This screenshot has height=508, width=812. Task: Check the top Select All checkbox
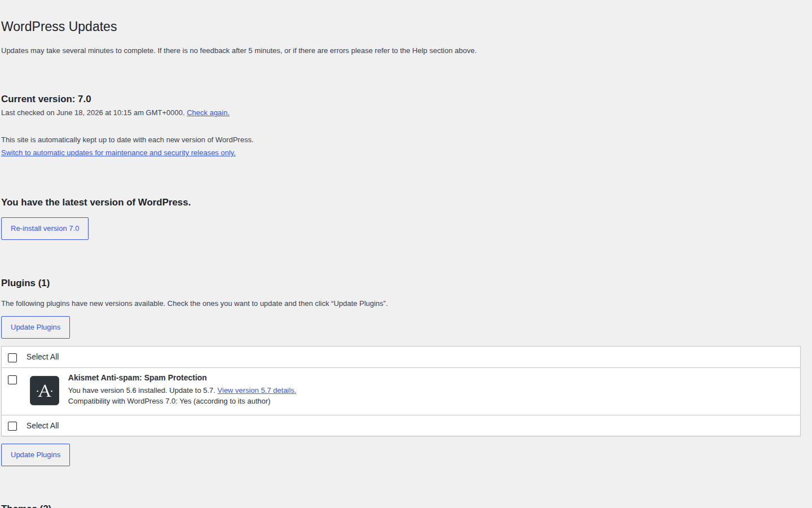[12, 358]
